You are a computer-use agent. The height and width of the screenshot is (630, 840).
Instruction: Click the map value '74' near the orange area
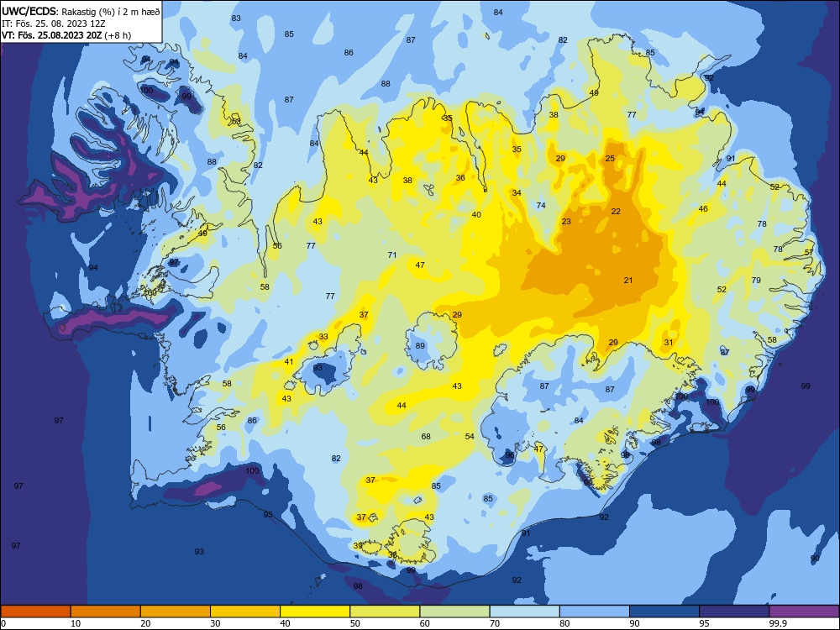click(541, 205)
